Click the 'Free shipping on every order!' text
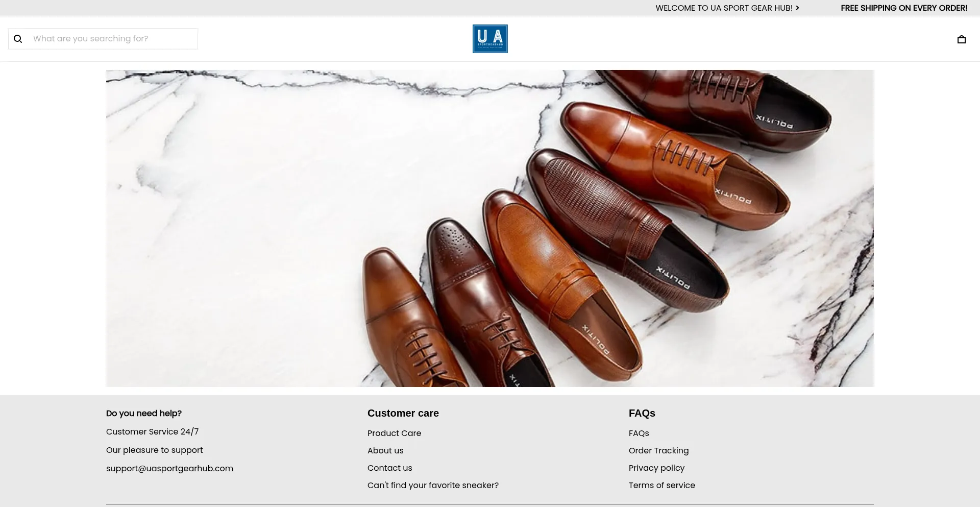The width and height of the screenshot is (980, 507). (x=904, y=8)
